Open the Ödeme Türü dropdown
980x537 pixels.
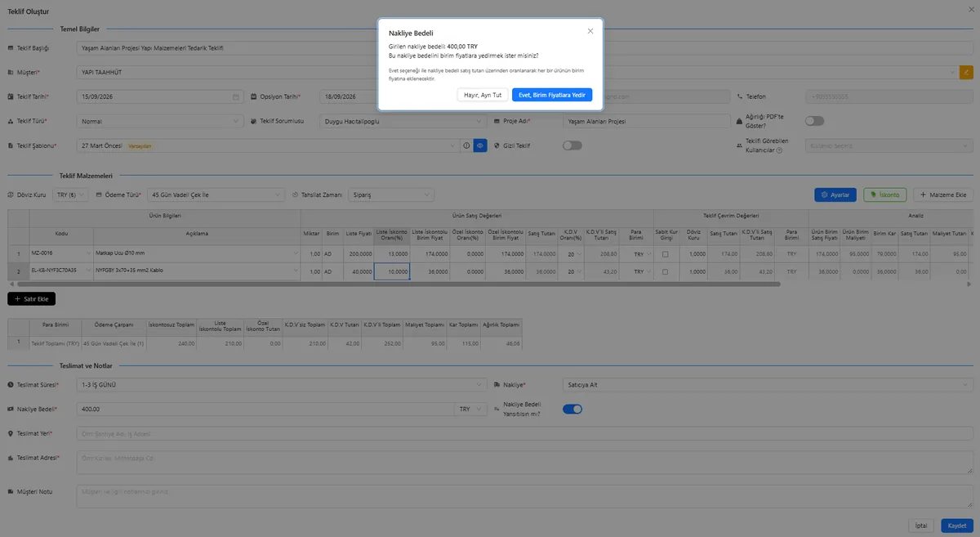click(215, 195)
